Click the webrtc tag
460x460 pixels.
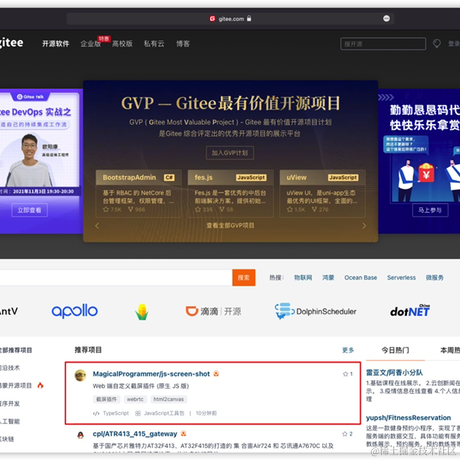pyautogui.click(x=135, y=399)
